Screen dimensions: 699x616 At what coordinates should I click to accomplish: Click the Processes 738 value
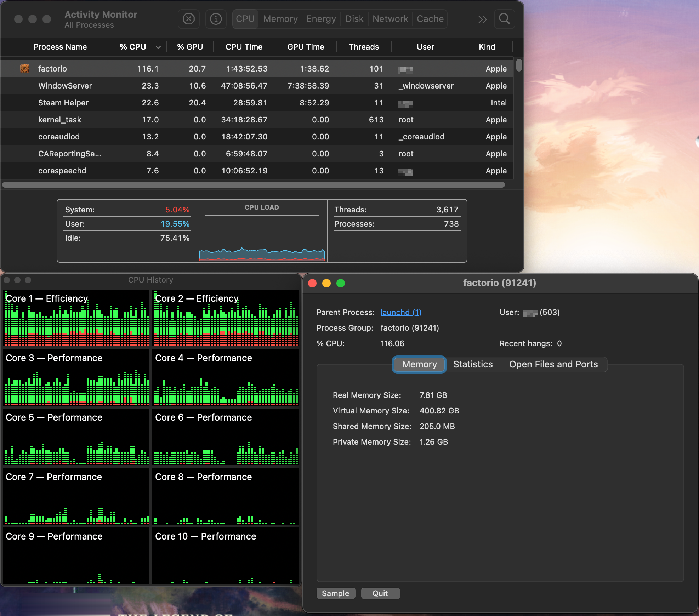(451, 224)
